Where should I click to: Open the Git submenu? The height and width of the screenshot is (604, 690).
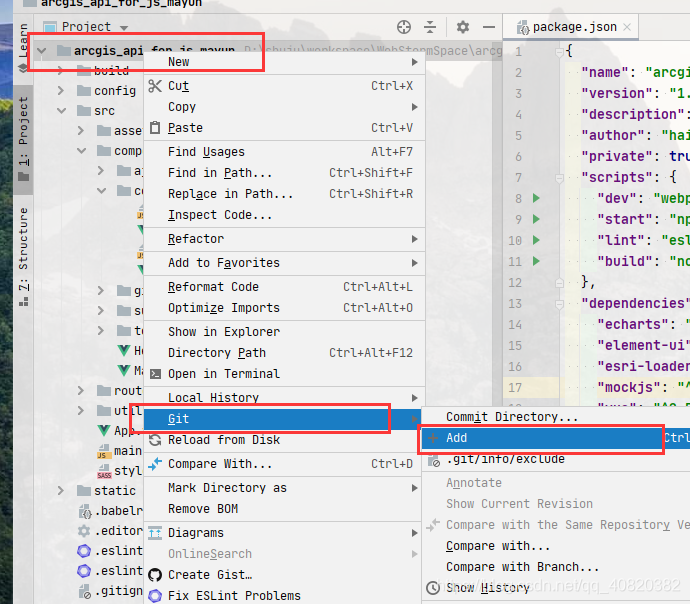283,419
